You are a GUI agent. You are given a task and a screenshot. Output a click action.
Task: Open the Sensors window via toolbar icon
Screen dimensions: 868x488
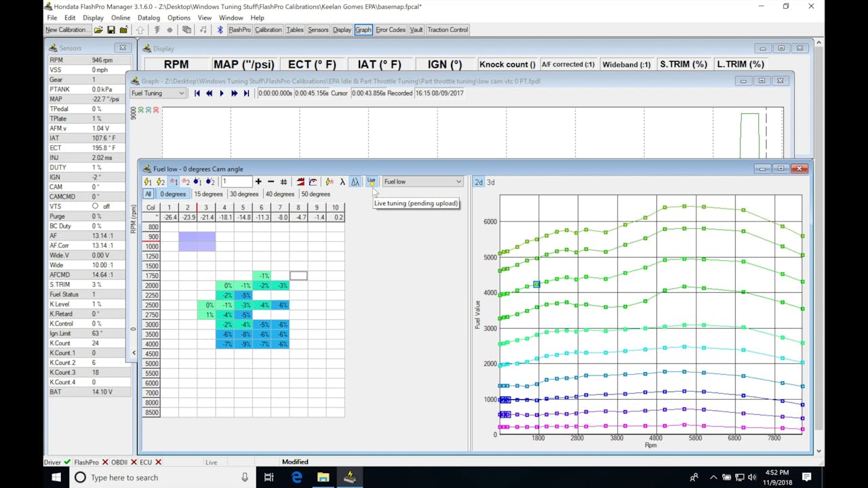[x=317, y=29]
